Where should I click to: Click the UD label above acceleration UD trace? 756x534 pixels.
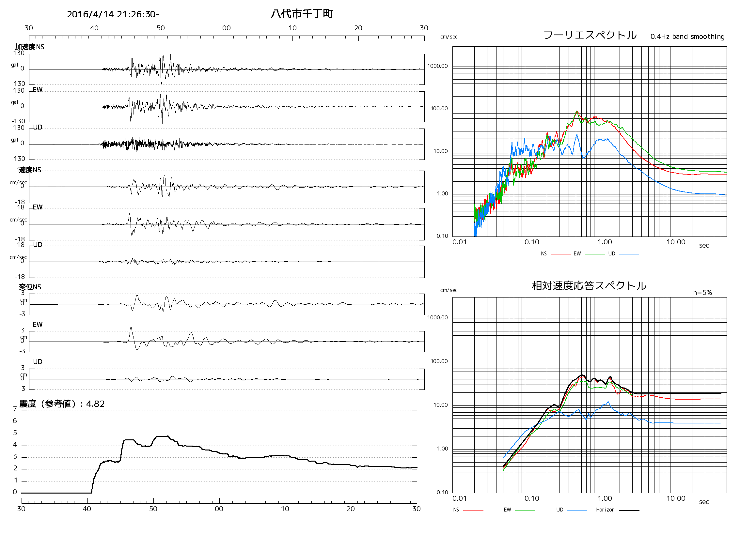coord(38,127)
